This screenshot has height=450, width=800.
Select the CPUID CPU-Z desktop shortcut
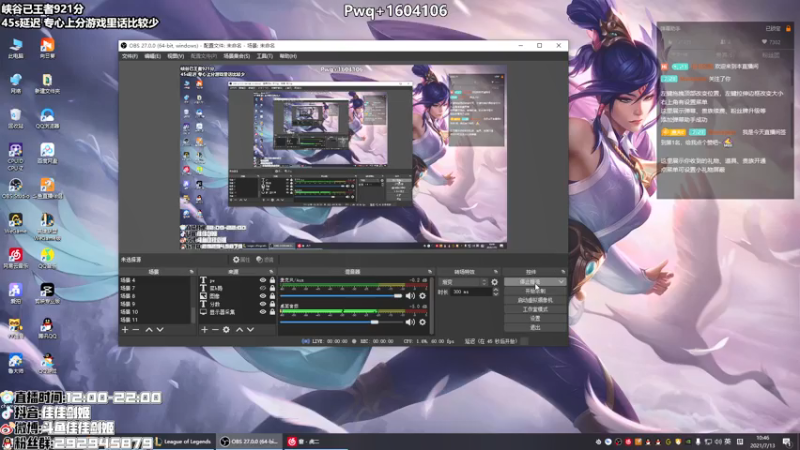coord(15,156)
